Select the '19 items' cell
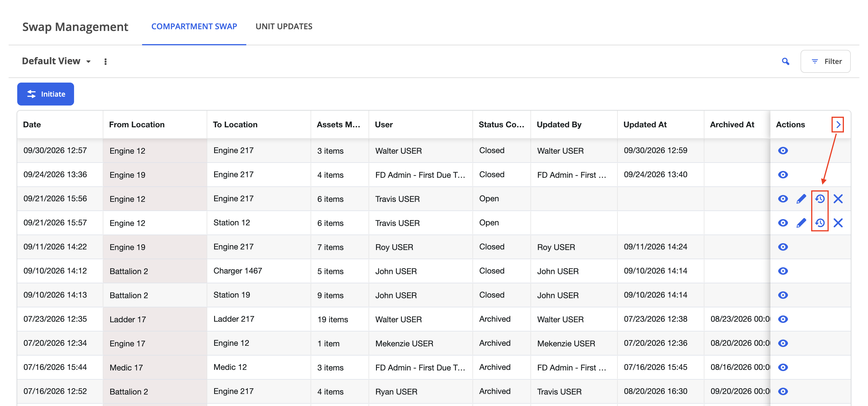The height and width of the screenshot is (406, 868). tap(340, 319)
